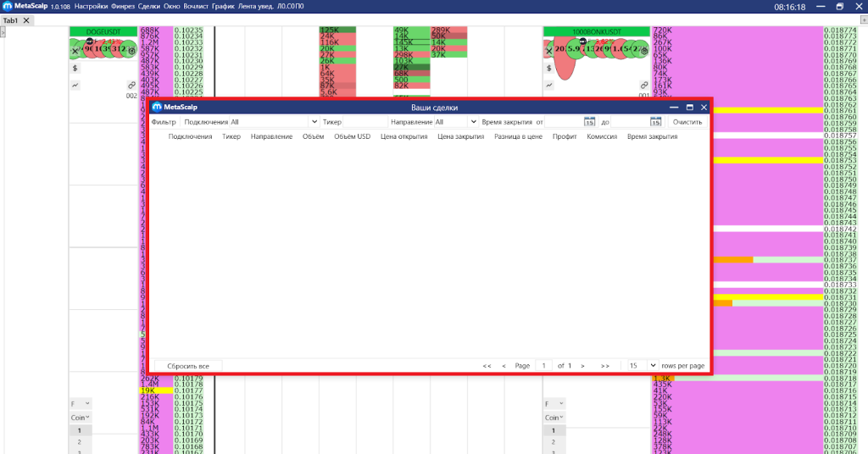The width and height of the screenshot is (868, 454).
Task: Close Tab1 with its X
Action: pos(26,20)
